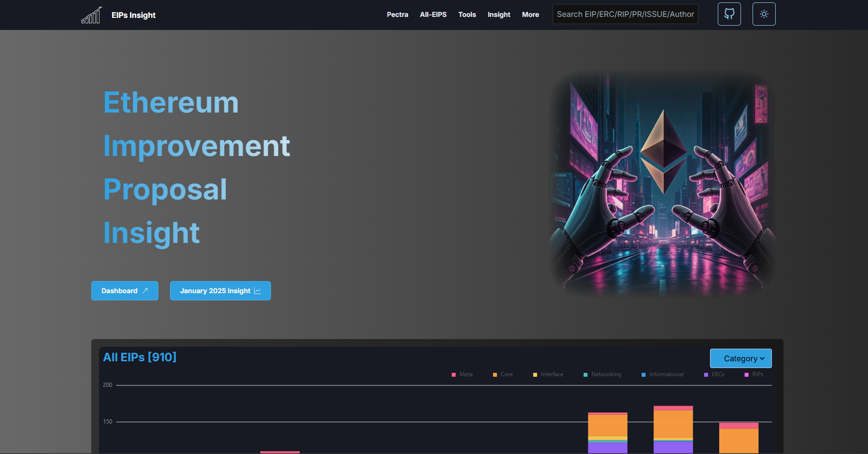Open the Pectra menu item

[397, 14]
